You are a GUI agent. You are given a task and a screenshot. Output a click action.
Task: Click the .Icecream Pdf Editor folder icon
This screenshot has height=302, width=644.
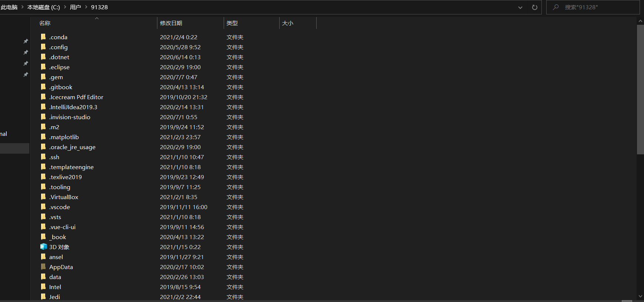[x=43, y=97]
